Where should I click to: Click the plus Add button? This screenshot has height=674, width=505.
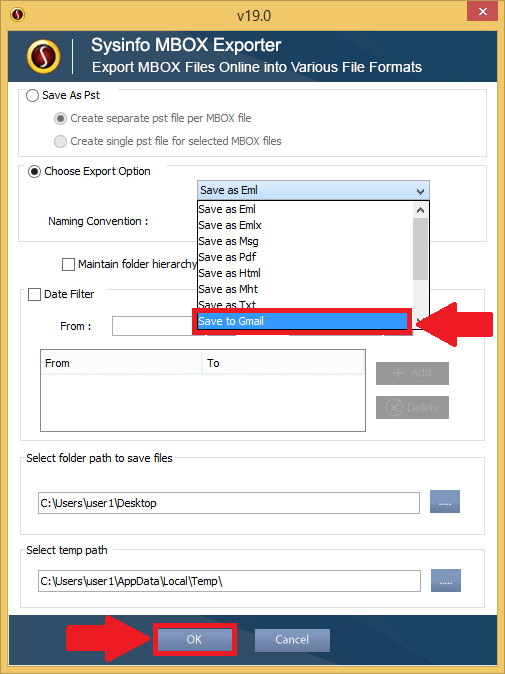413,373
